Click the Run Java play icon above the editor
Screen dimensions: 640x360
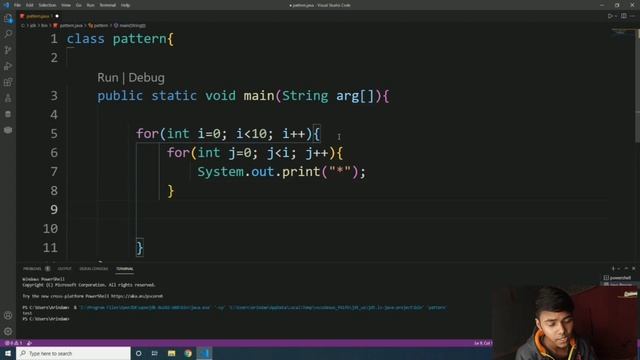click(x=610, y=16)
